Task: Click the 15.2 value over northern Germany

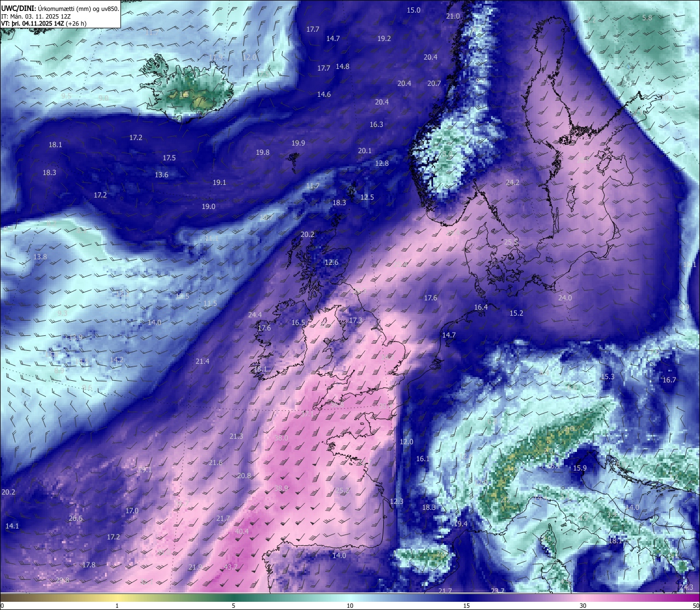Action: (516, 313)
